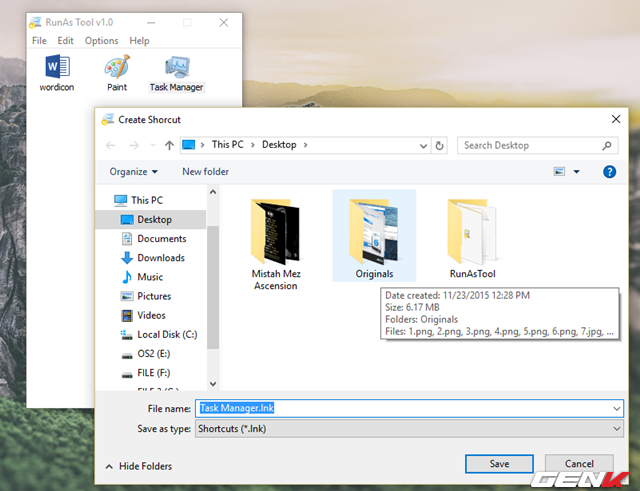The height and width of the screenshot is (491, 640).
Task: Open the change view dropdown arrow
Action: [x=576, y=172]
